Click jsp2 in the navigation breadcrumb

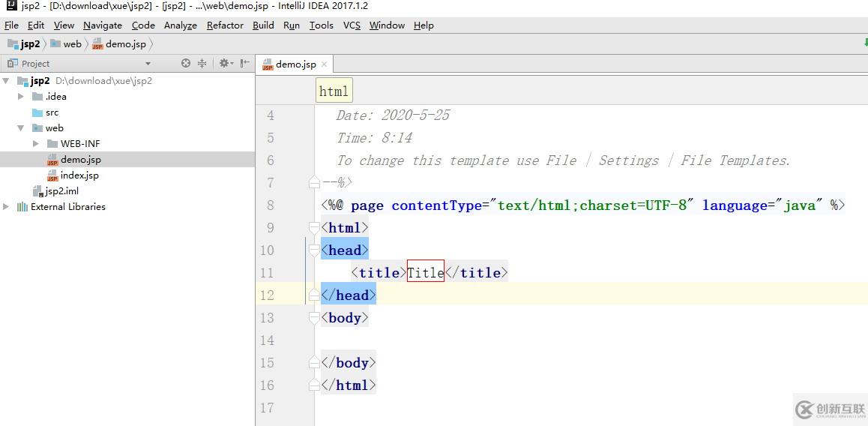pos(31,43)
